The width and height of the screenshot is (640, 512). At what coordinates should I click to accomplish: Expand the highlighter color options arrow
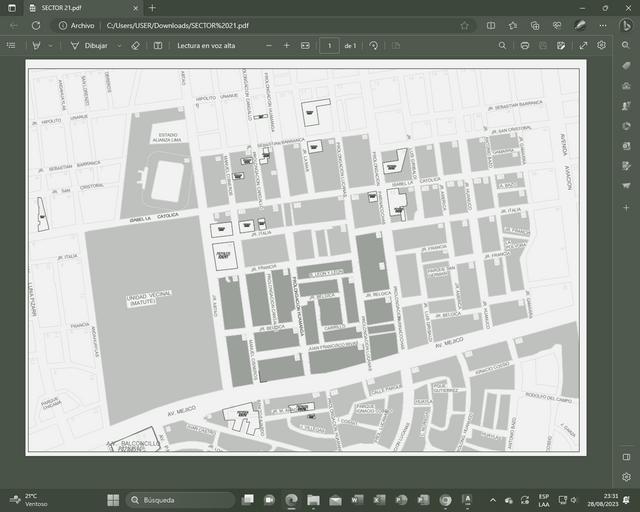point(51,46)
